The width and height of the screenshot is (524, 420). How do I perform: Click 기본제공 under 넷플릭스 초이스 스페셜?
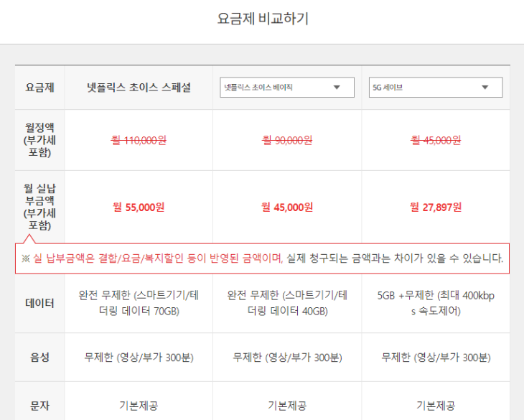click(x=139, y=406)
